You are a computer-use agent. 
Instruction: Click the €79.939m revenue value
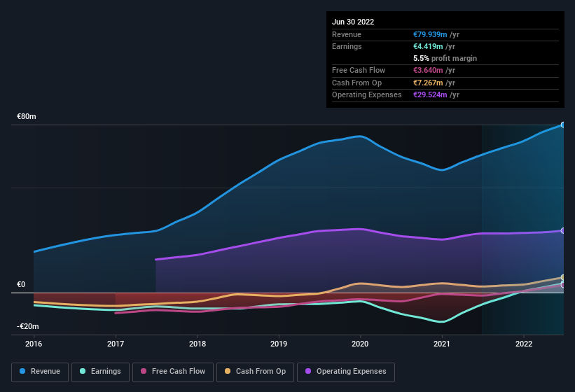[x=430, y=34]
